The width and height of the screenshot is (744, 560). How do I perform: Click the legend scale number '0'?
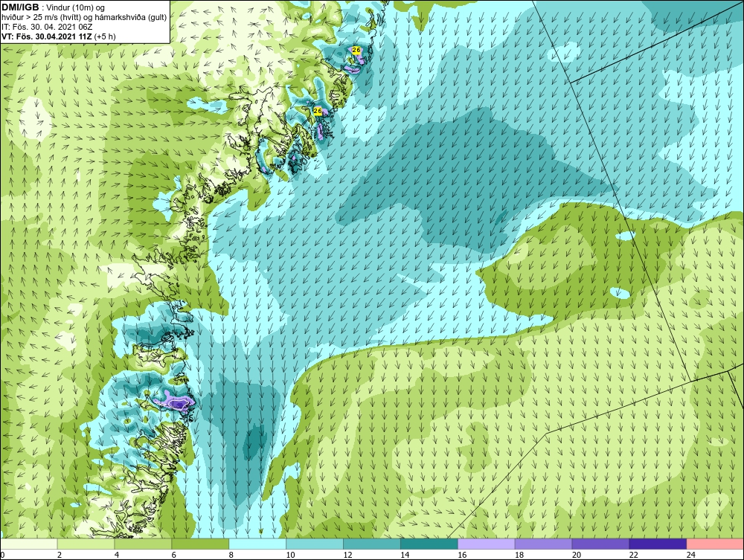pos(2,555)
